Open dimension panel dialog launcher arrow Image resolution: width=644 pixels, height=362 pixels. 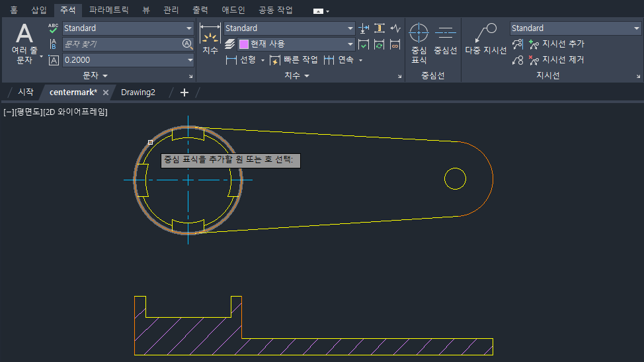point(399,77)
